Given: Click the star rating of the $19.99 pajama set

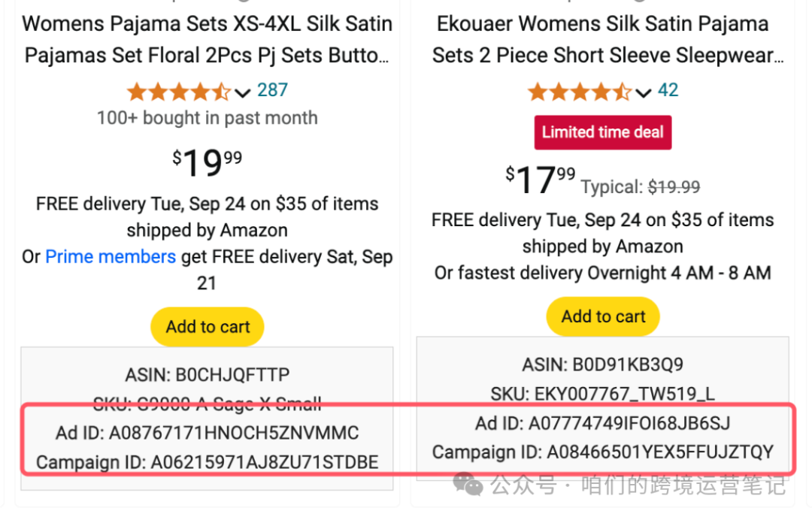Looking at the screenshot, I should click(179, 92).
